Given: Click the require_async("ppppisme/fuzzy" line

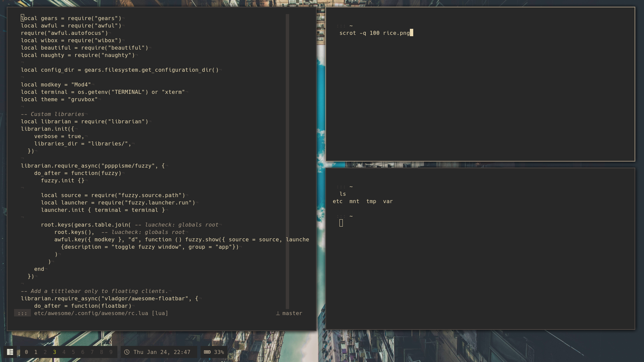Looking at the screenshot, I should (93, 166).
